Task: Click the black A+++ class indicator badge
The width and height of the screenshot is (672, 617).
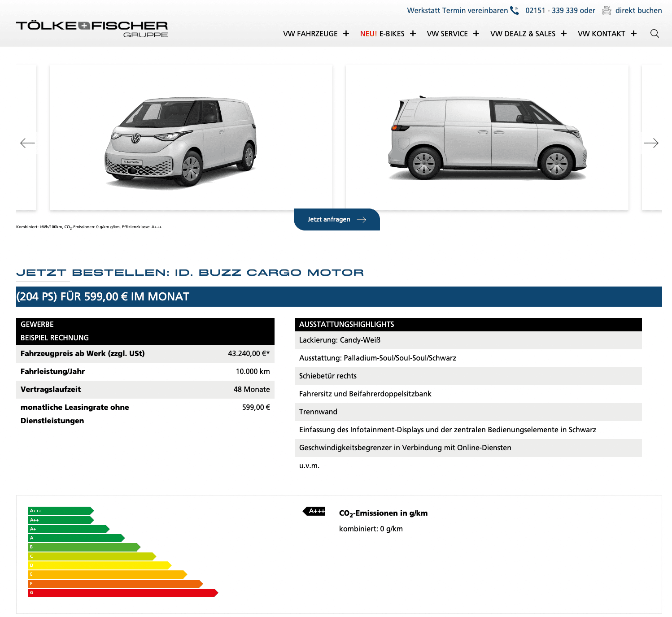Action: [x=314, y=511]
